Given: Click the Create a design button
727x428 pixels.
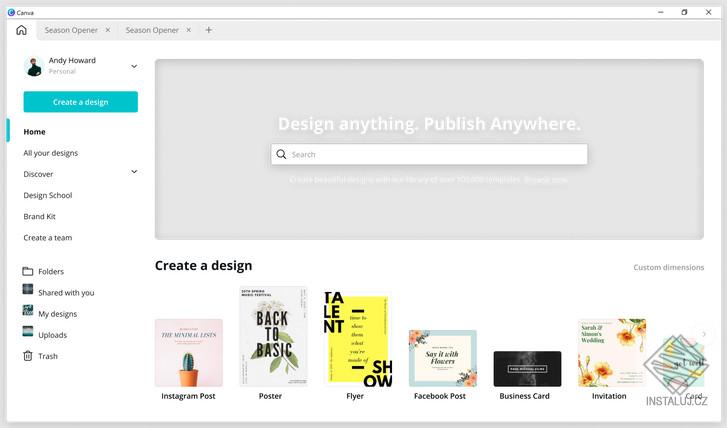Looking at the screenshot, I should tap(81, 102).
